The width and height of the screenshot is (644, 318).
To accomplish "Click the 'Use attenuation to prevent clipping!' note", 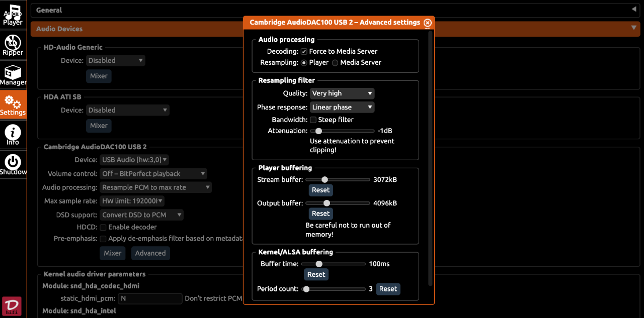I will pyautogui.click(x=352, y=146).
